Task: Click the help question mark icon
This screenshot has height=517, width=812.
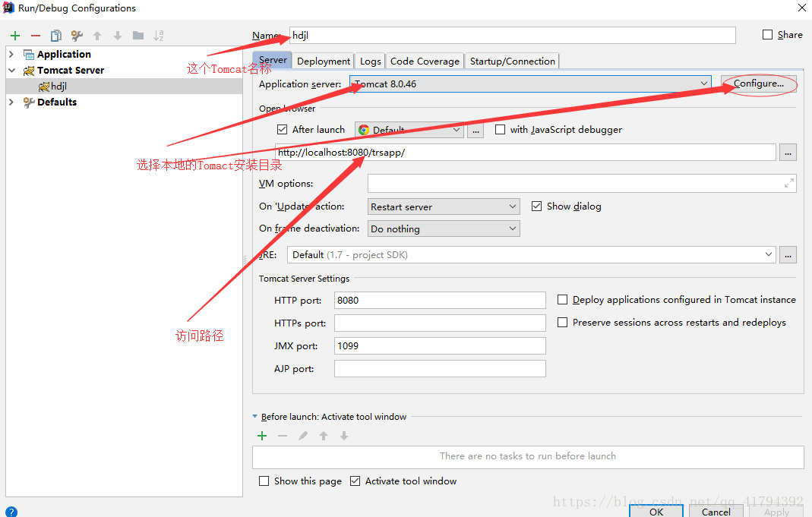Action: click(x=11, y=512)
